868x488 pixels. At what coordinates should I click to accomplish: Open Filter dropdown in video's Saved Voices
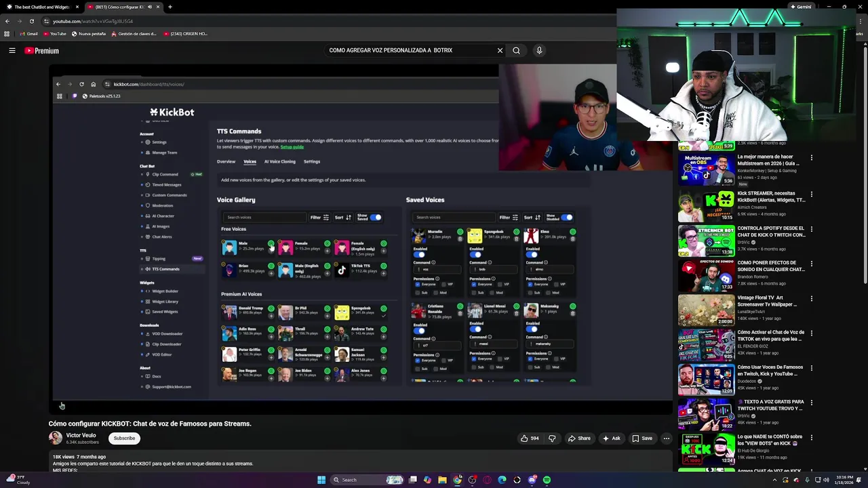click(x=509, y=218)
